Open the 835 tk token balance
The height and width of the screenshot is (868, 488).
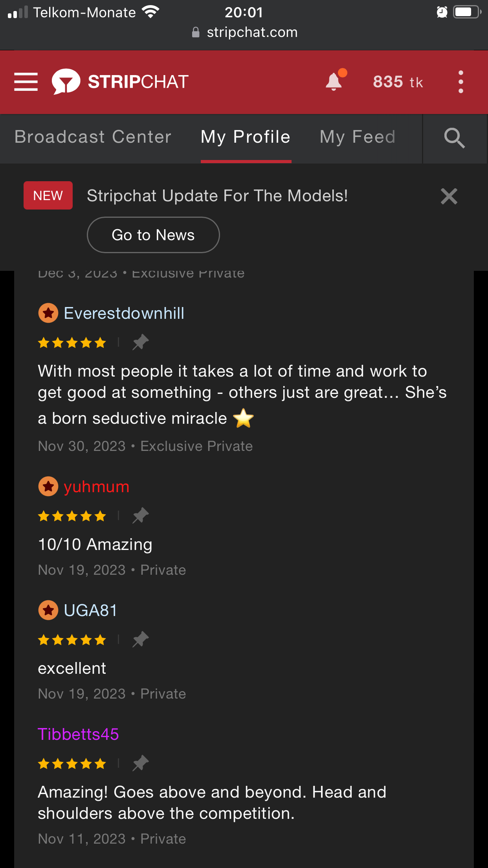click(x=398, y=82)
